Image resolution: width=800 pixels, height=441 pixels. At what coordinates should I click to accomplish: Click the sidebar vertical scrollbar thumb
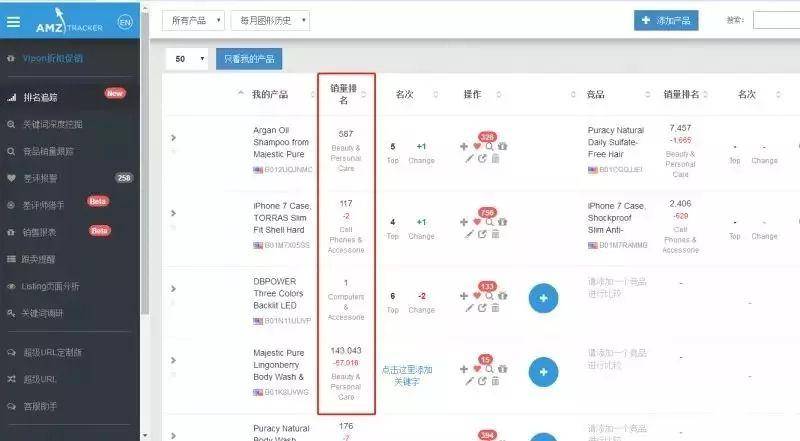click(145, 163)
